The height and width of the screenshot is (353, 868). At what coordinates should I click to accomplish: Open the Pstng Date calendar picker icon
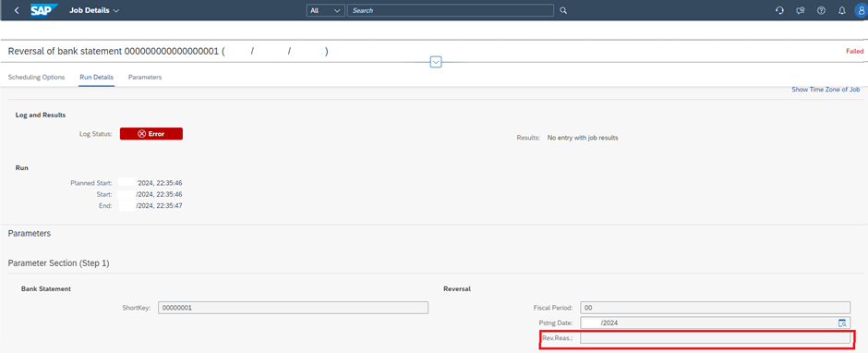point(842,323)
